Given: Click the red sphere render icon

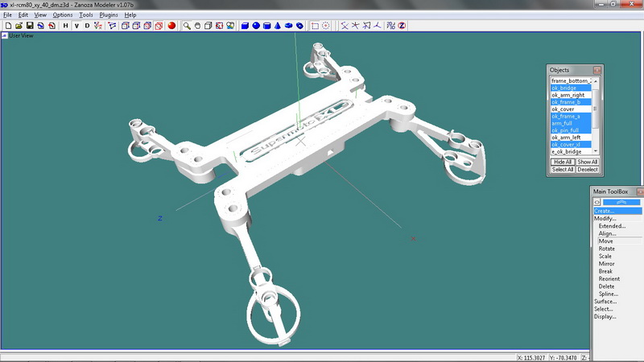Looking at the screenshot, I should pos(171,26).
